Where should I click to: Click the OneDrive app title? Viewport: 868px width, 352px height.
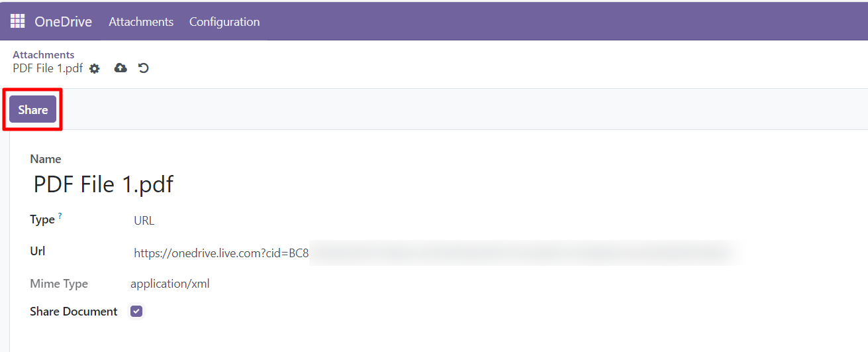tap(64, 22)
